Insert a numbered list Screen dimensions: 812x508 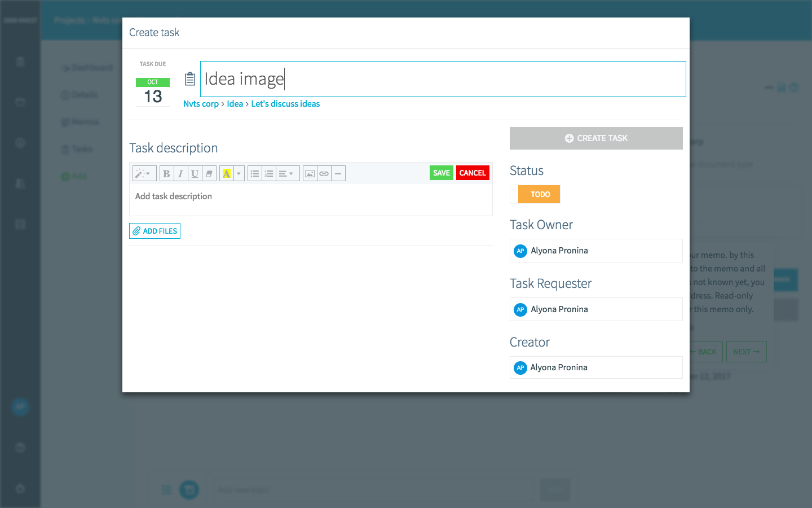[269, 173]
